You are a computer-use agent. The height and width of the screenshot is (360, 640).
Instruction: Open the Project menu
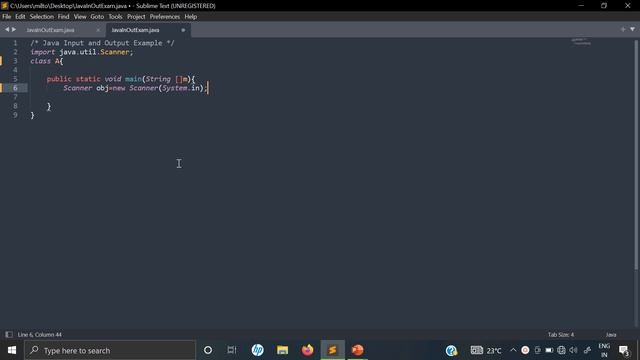(136, 17)
